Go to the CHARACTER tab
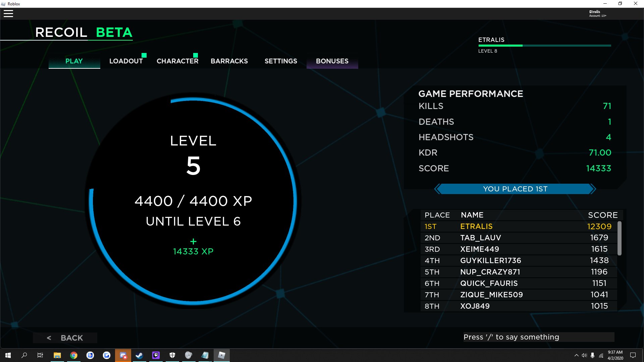Image resolution: width=644 pixels, height=362 pixels. tap(177, 61)
